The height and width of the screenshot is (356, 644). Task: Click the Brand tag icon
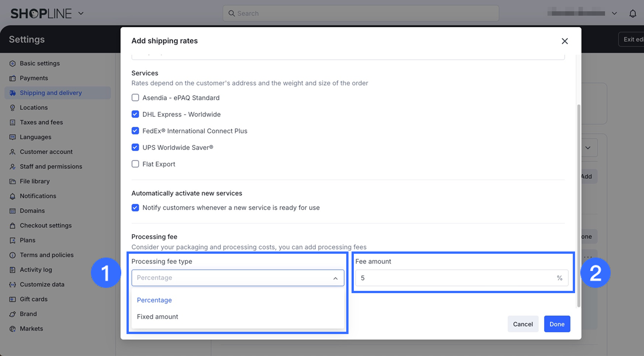13,314
